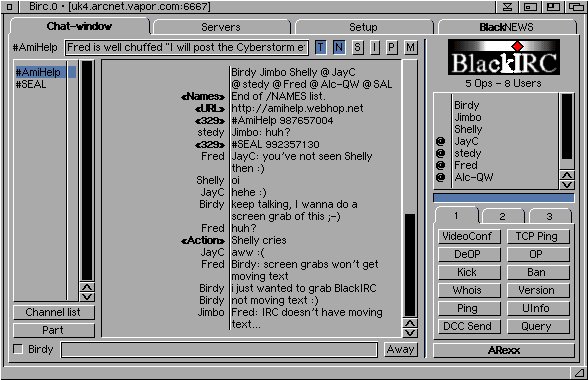Set status with the Away button
Screen dimensions: 588x380
400,350
